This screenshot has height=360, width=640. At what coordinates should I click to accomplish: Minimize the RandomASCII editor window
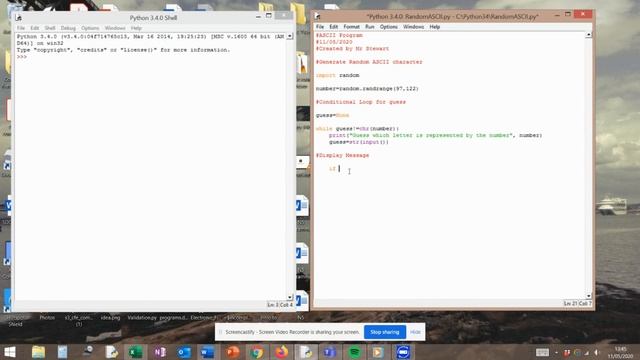tap(557, 15)
